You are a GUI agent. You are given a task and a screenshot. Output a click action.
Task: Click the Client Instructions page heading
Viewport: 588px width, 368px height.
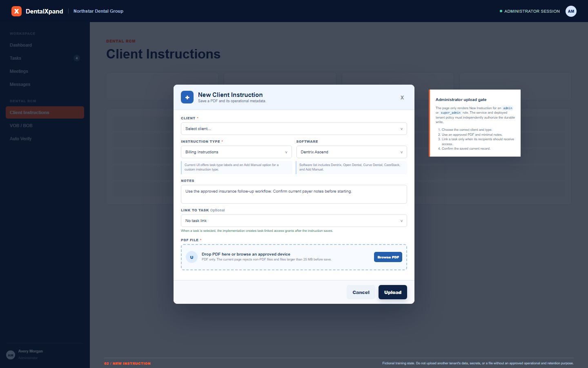pos(163,54)
